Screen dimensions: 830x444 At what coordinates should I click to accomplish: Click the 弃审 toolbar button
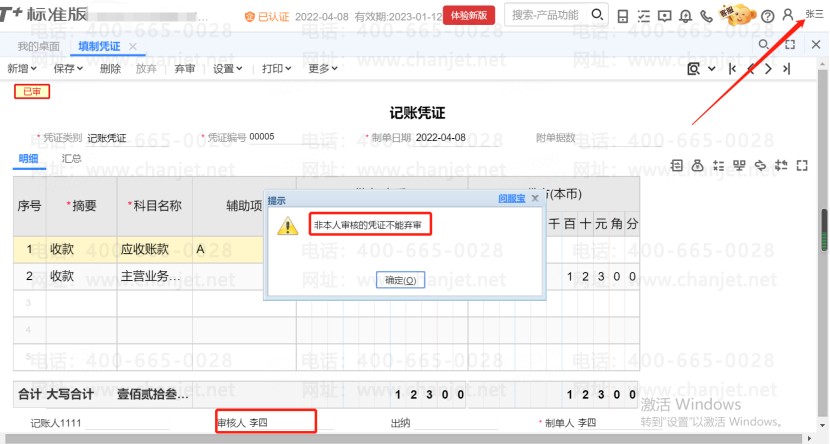click(x=185, y=69)
